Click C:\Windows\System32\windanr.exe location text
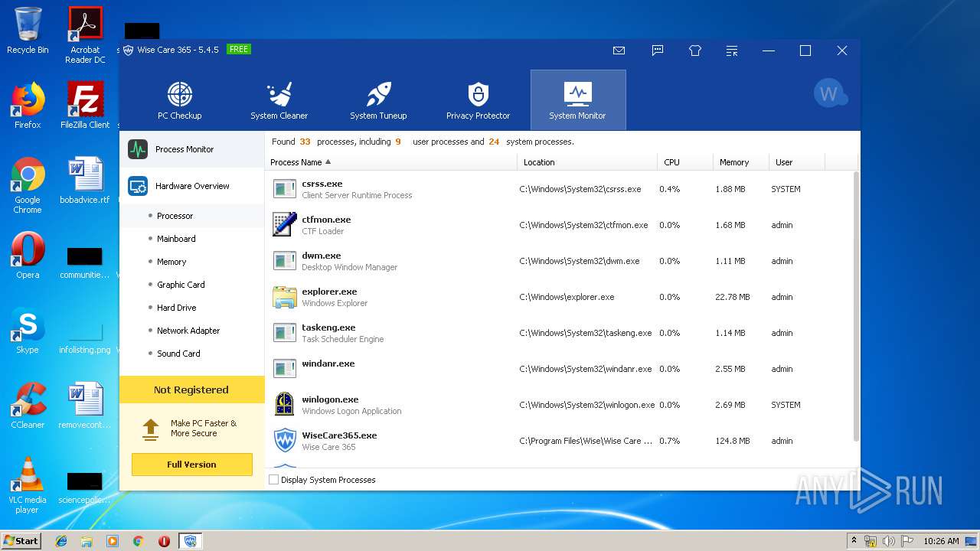The height and width of the screenshot is (551, 980). click(586, 369)
